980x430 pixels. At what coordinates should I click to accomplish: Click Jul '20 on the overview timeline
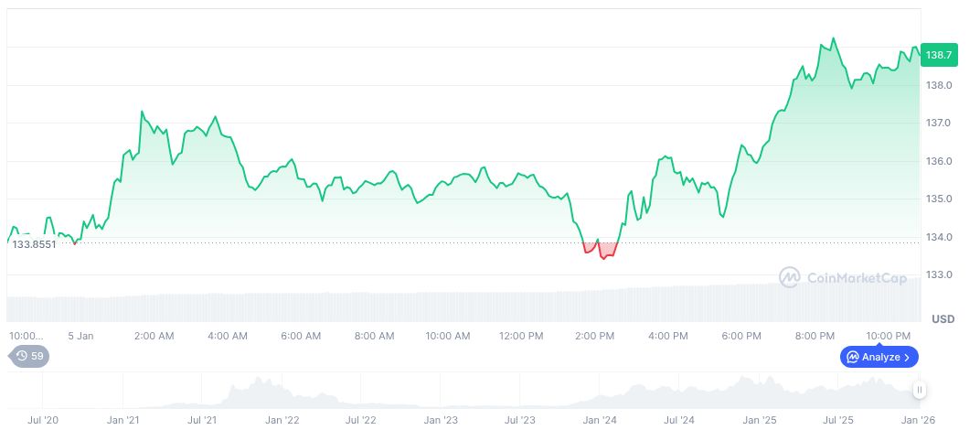point(44,420)
